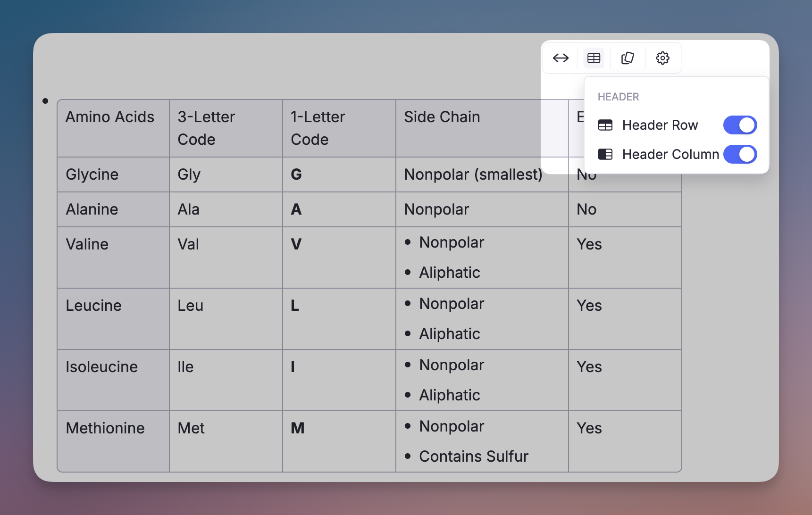Select the Side Chain column header

click(x=442, y=117)
